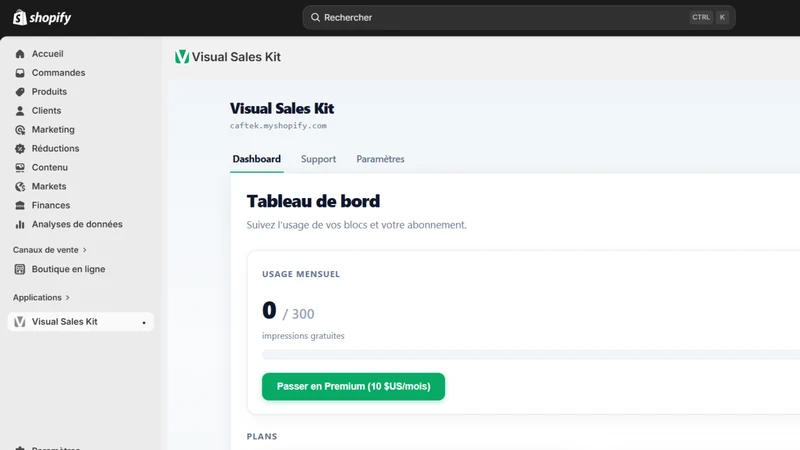Click the Marketing target icon
Image resolution: width=800 pixels, height=450 pixels.
point(20,130)
